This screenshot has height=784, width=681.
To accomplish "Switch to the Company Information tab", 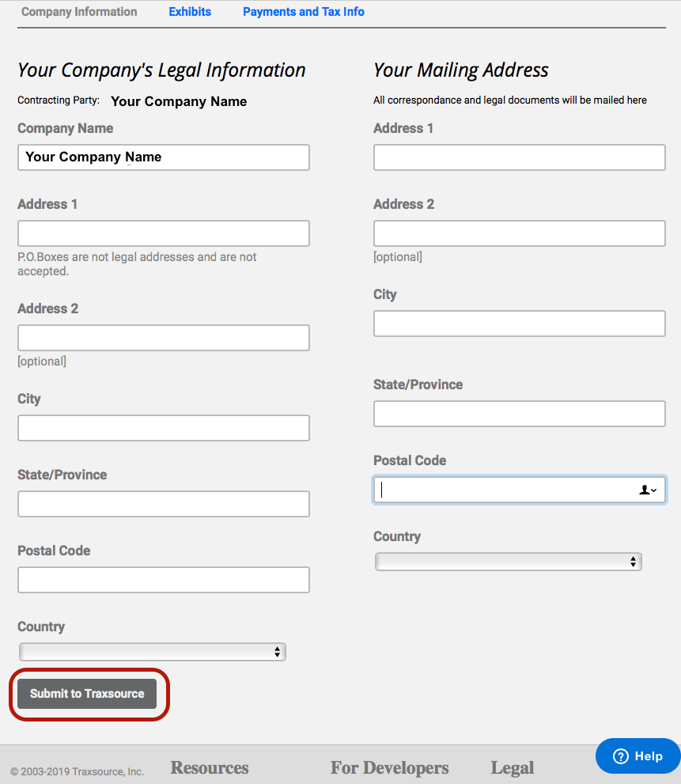I will (79, 12).
